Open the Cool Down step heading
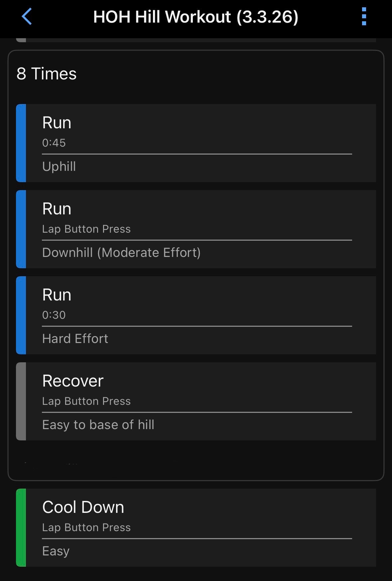Viewport: 392px width, 581px height. tap(83, 508)
